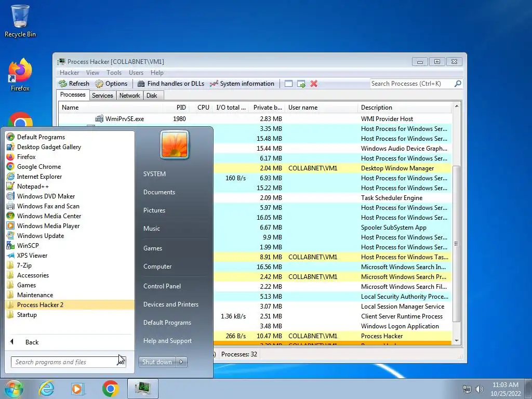Open Computer from Start menu

[x=157, y=267]
